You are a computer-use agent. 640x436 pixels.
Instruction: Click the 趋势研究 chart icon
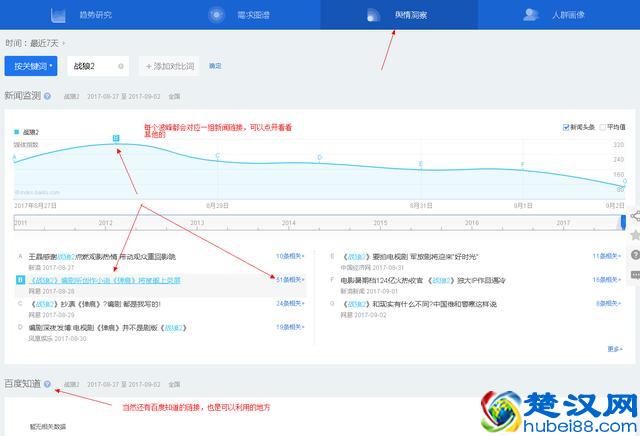58,15
